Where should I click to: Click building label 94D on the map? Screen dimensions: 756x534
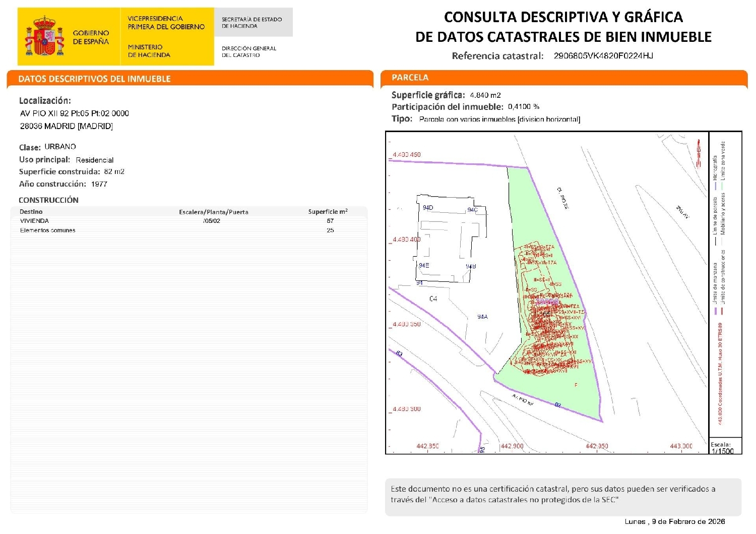point(428,208)
